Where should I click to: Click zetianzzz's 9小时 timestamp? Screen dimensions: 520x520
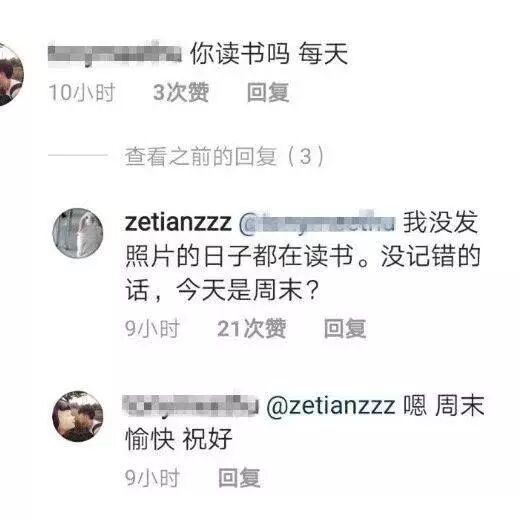[152, 328]
